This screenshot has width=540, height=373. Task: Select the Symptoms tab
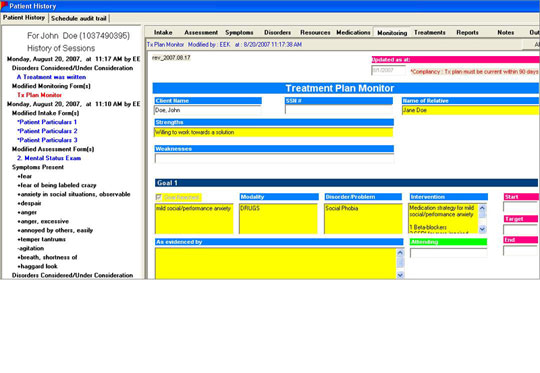pyautogui.click(x=239, y=32)
